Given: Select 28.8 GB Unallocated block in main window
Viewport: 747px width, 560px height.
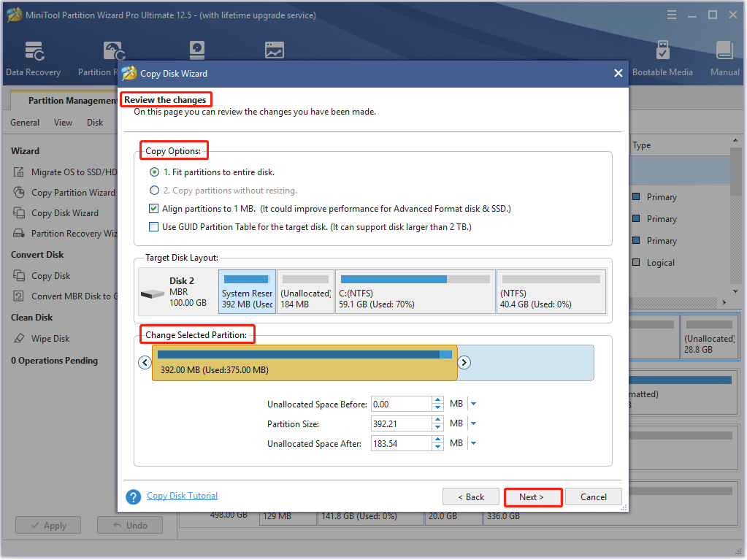Looking at the screenshot, I should pyautogui.click(x=709, y=337).
